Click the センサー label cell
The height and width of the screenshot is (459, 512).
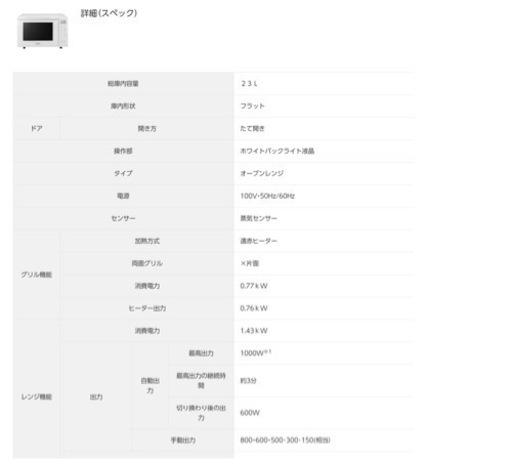(x=123, y=218)
